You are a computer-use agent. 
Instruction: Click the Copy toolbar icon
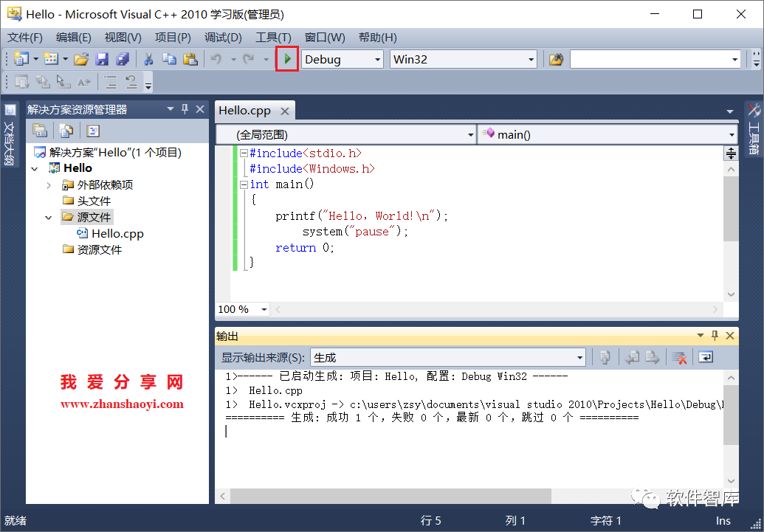[169, 60]
